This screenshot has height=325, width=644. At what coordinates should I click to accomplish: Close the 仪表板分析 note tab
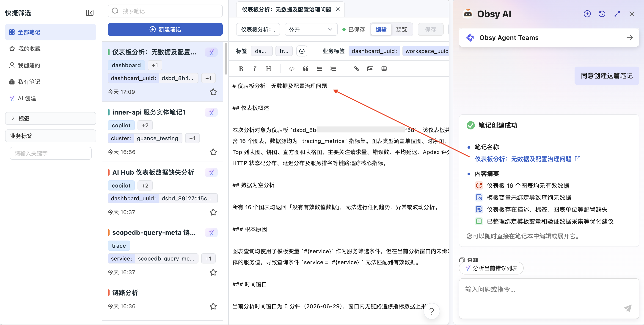click(338, 9)
